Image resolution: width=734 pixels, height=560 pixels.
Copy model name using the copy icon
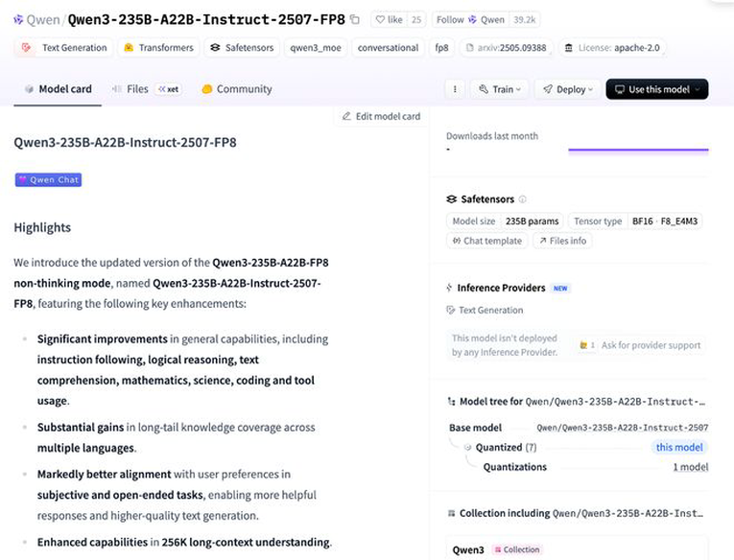coord(355,19)
